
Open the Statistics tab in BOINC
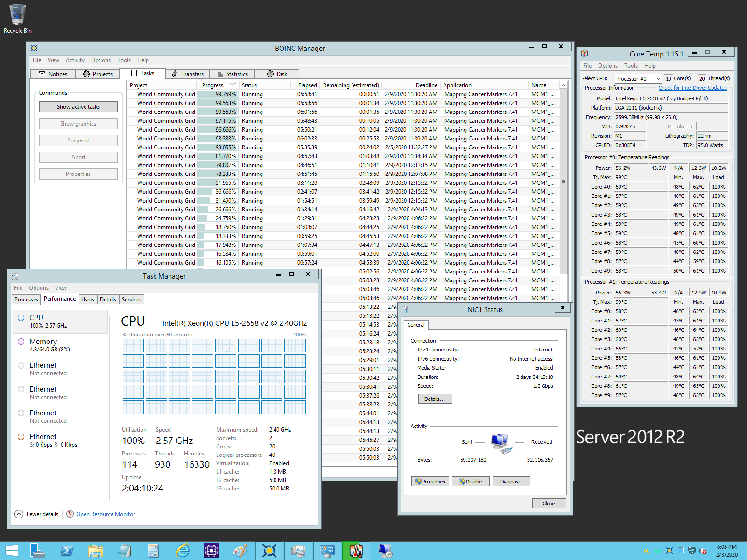click(232, 74)
